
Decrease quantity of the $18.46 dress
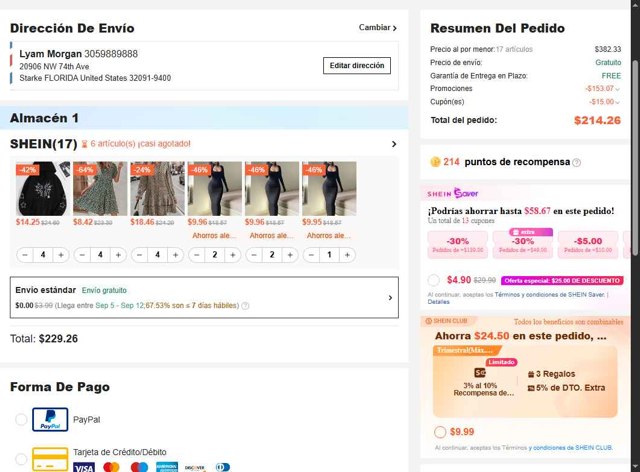tap(139, 255)
